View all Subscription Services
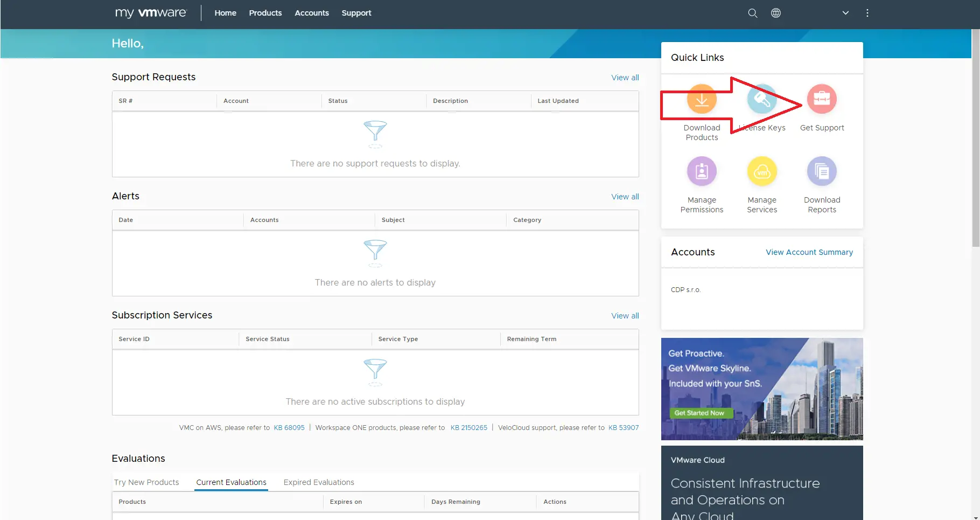 coord(625,316)
